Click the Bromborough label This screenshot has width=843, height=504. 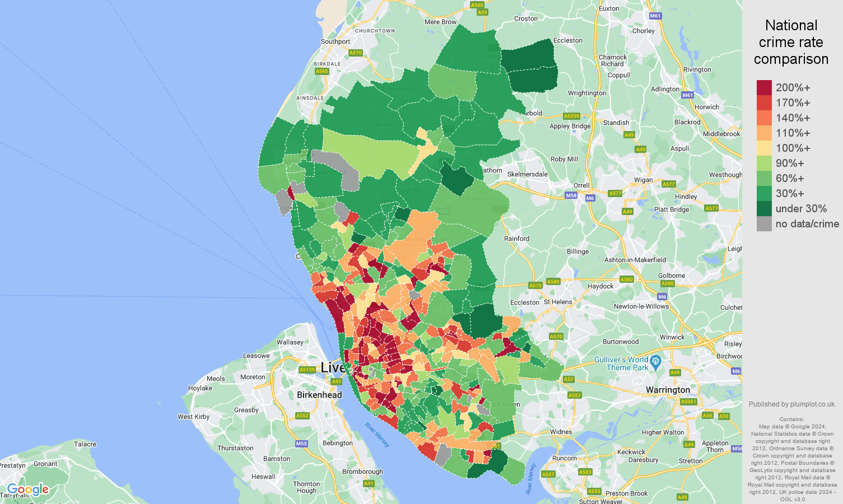(362, 472)
